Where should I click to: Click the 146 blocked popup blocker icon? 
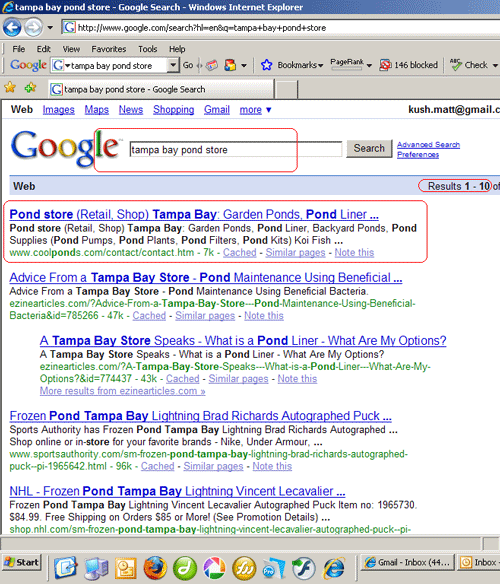click(385, 65)
